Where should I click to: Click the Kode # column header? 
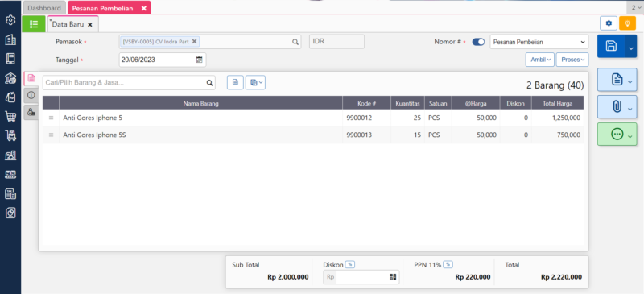[367, 104]
